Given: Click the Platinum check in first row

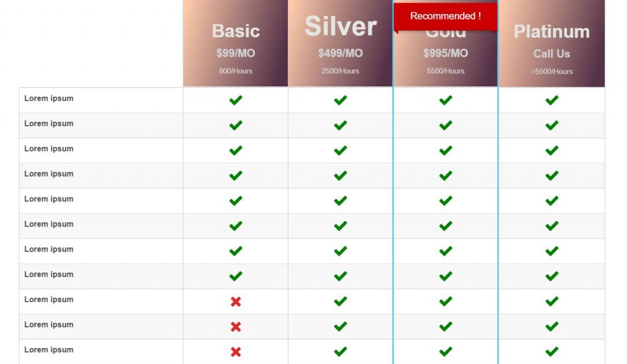Looking at the screenshot, I should click(552, 100).
